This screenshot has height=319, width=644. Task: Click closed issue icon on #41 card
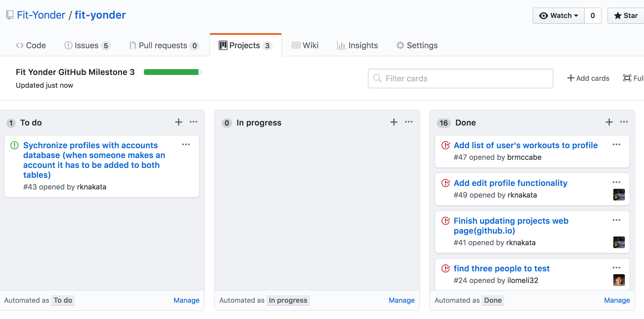446,221
